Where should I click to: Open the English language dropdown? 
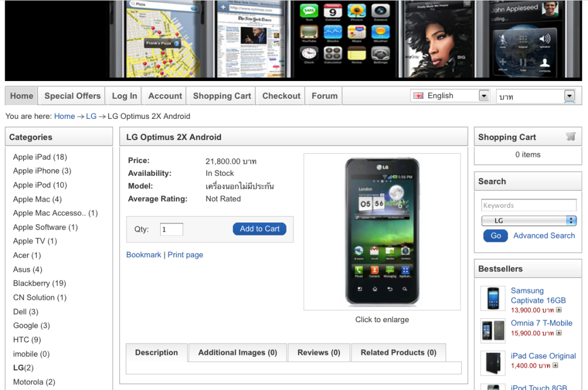click(450, 95)
